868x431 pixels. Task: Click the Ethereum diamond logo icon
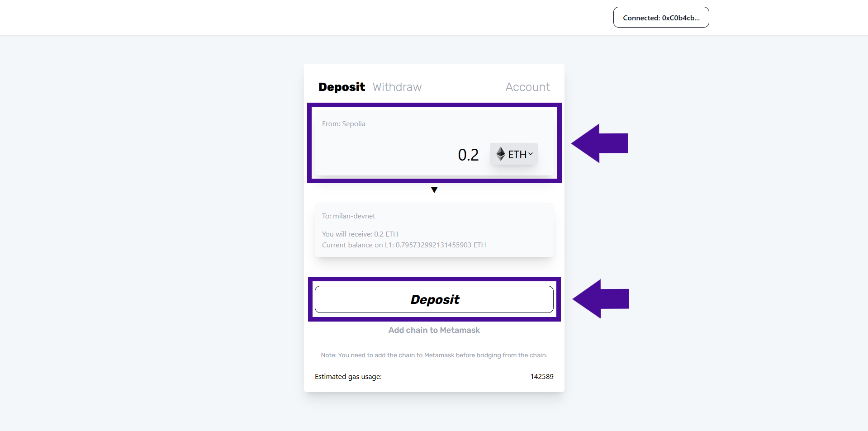coord(500,154)
